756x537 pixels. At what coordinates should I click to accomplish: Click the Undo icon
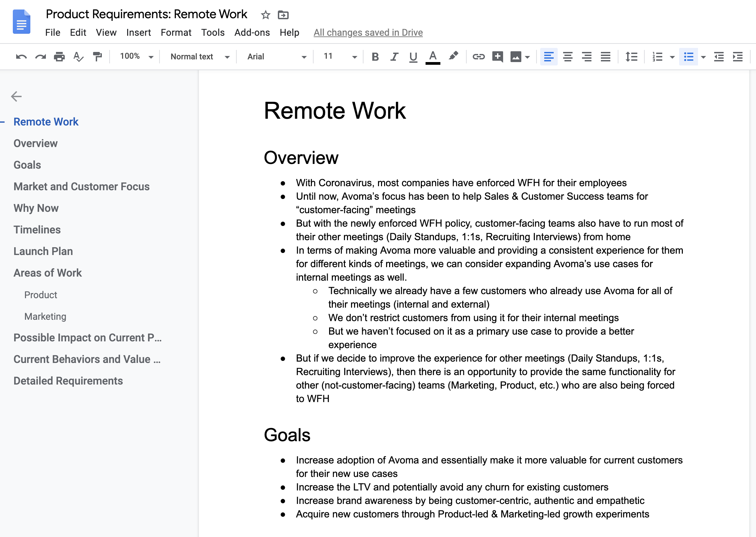tap(21, 57)
